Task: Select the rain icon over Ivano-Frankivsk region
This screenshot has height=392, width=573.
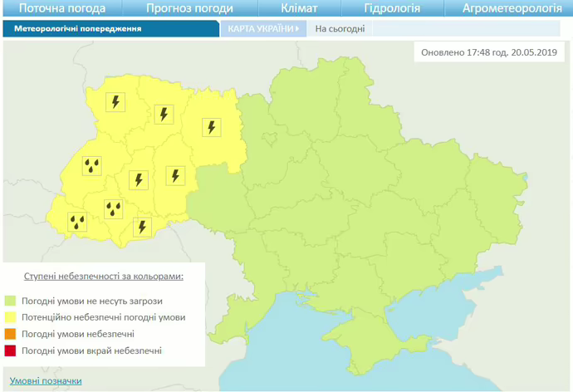Action: pyautogui.click(x=114, y=207)
